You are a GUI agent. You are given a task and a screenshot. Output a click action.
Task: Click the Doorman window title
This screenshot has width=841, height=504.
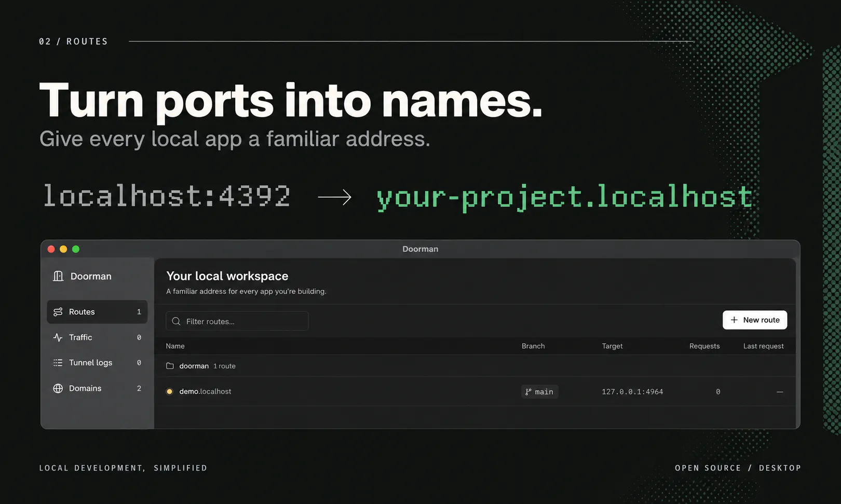[420, 249]
